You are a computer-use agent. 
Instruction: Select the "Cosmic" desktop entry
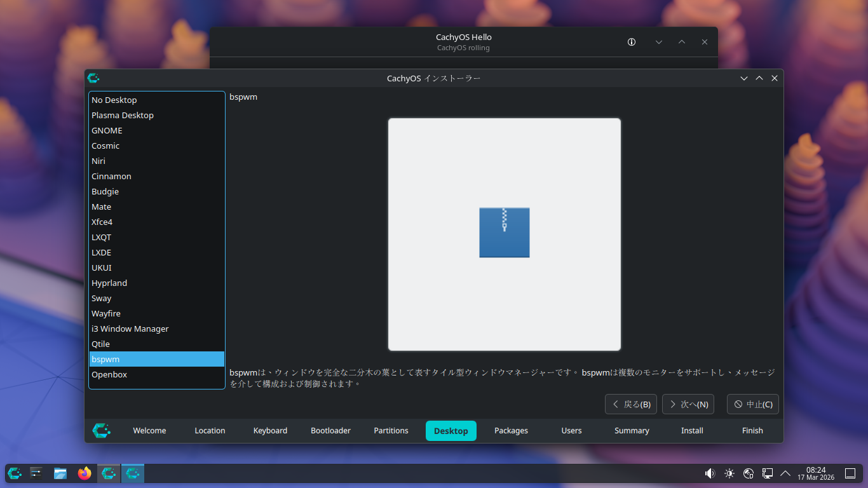click(x=157, y=146)
